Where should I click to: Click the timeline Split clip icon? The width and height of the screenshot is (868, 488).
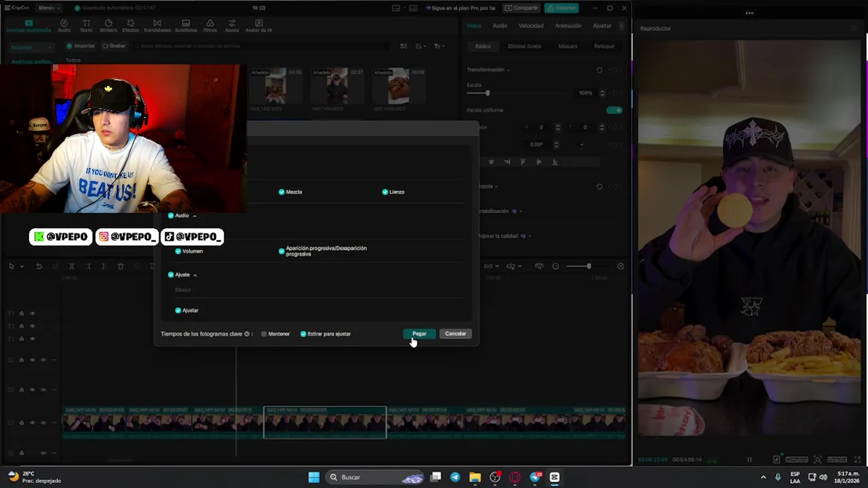tap(71, 266)
